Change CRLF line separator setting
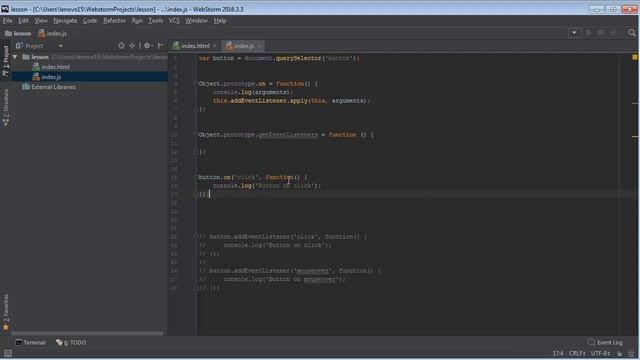This screenshot has height=360, width=640. [577, 353]
